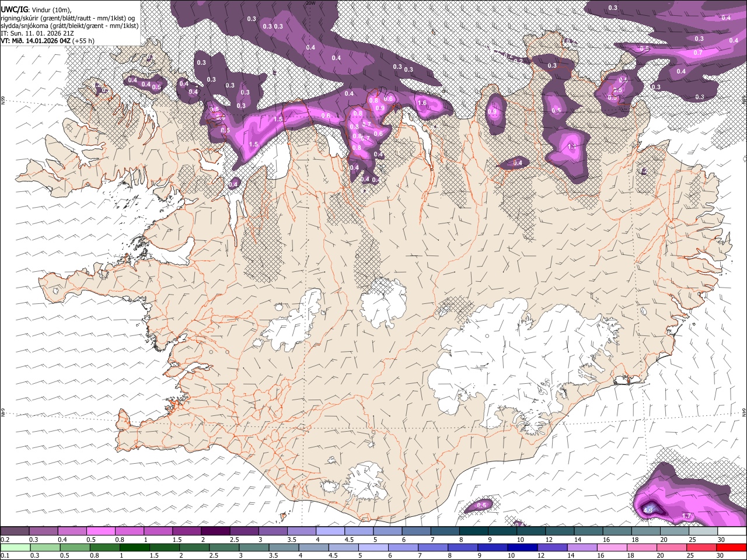
Task: Click the 1.7 value in the southeast snow cell
Action: pos(686,516)
